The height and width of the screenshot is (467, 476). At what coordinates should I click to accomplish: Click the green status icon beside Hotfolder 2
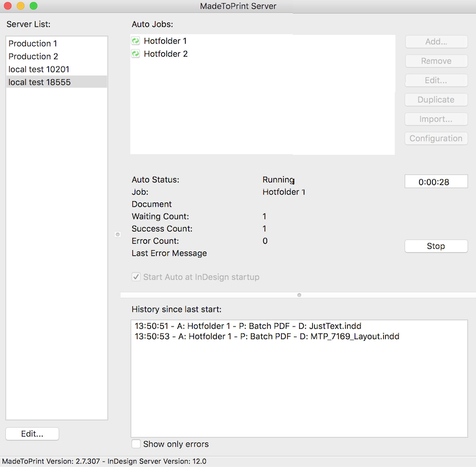135,54
